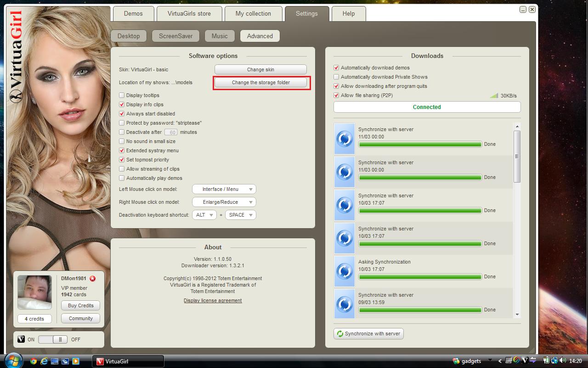This screenshot has width=588, height=368.
Task: Toggle Set topmost priority checkbox
Action: click(x=122, y=160)
